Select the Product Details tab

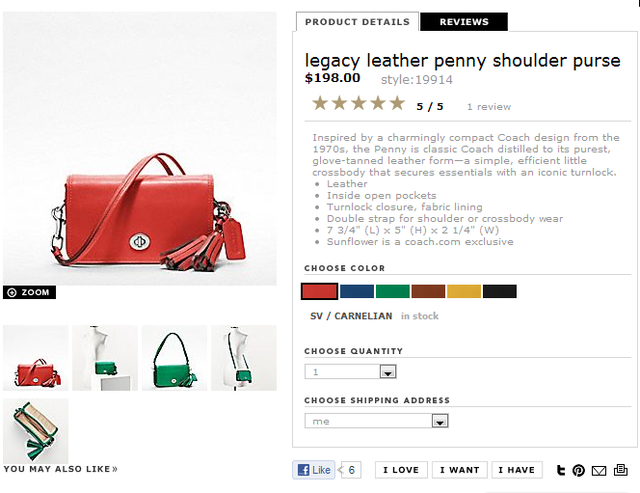(x=357, y=22)
